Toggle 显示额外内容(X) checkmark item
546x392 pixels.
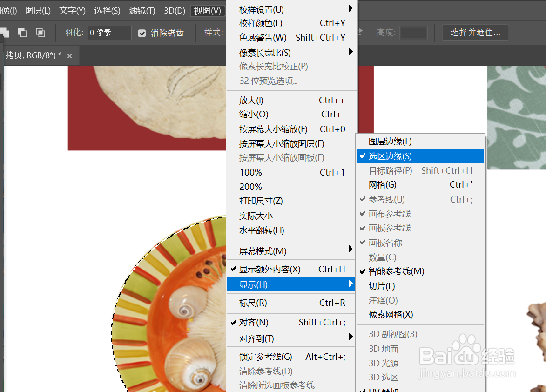click(x=291, y=270)
